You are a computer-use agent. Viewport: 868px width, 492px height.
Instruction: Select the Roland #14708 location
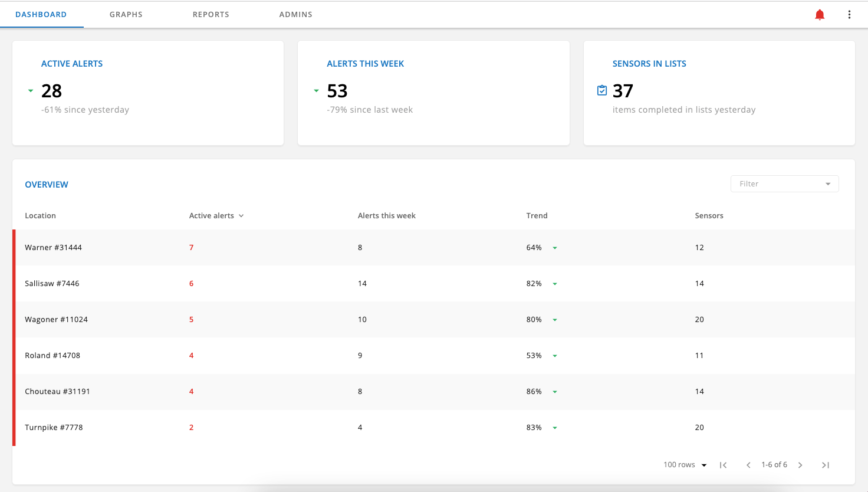click(x=52, y=355)
